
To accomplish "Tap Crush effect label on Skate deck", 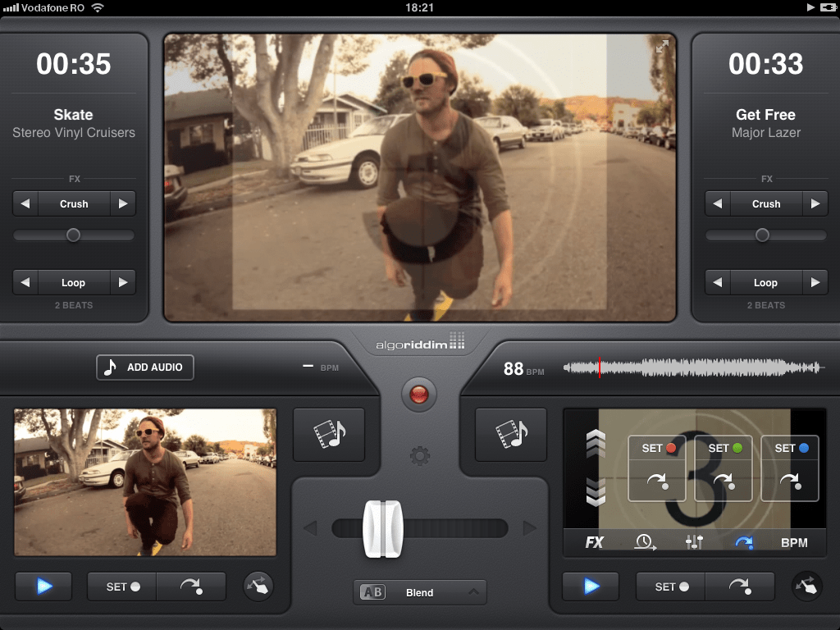I will click(74, 203).
